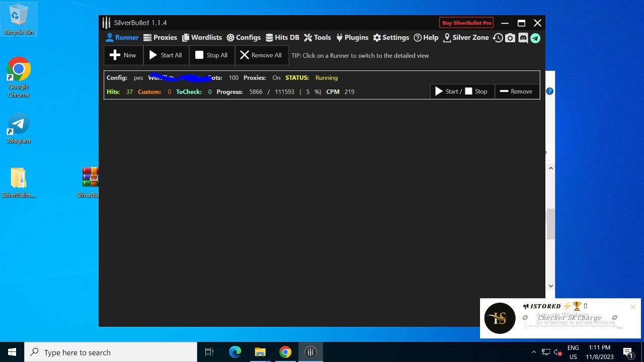Select the Telegram desktop shortcut
Image resolution: width=644 pixels, height=362 pixels.
[x=19, y=129]
